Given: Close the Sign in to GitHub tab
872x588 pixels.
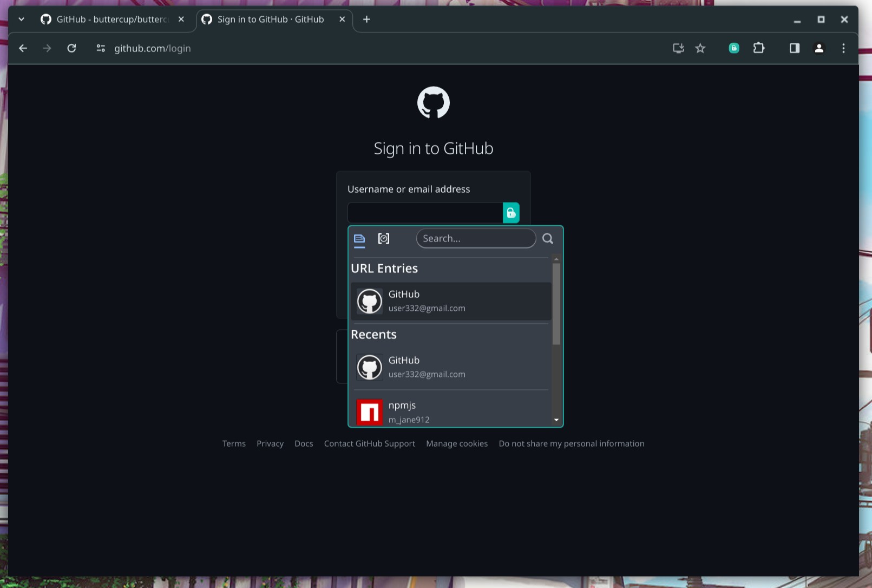Looking at the screenshot, I should tap(342, 19).
